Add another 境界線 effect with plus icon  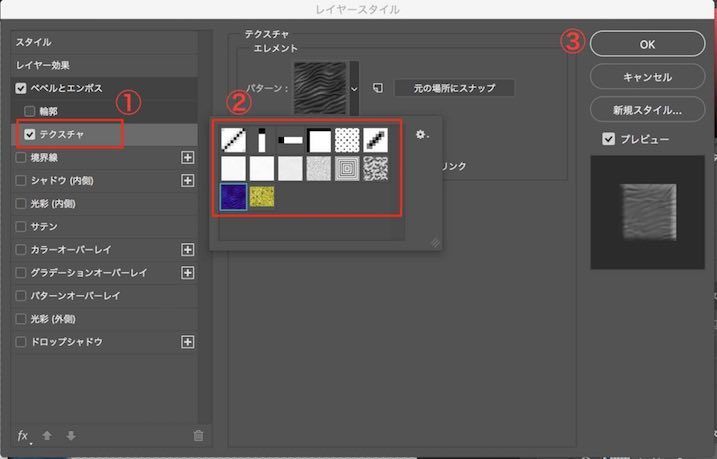tap(187, 158)
